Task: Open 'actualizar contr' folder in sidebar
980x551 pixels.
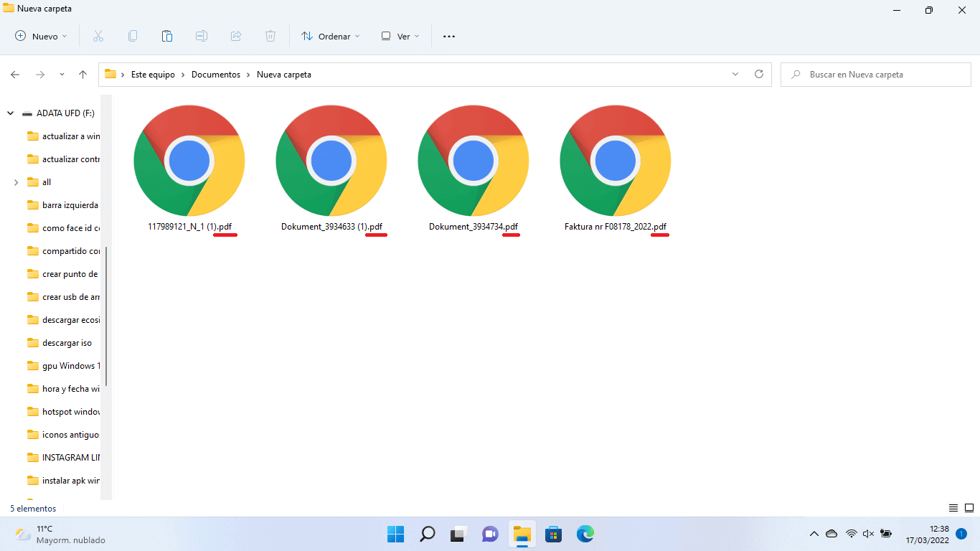Action: (x=64, y=159)
